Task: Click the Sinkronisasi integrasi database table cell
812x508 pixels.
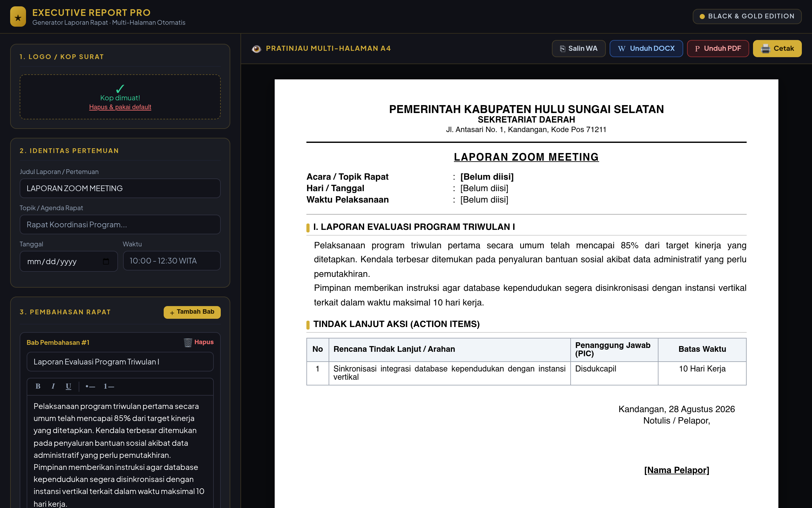Action: [x=450, y=373]
